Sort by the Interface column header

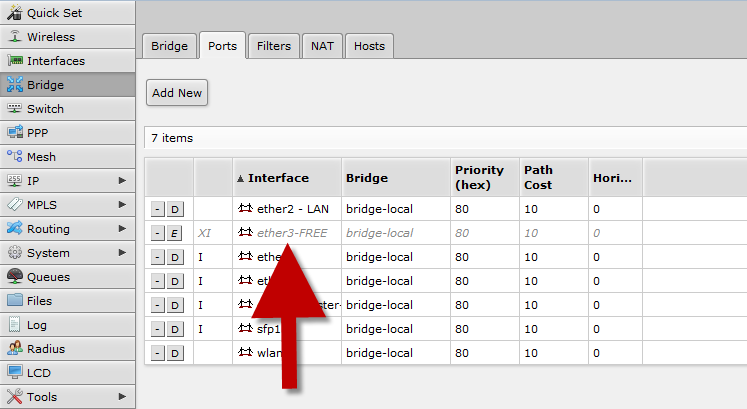click(x=287, y=178)
